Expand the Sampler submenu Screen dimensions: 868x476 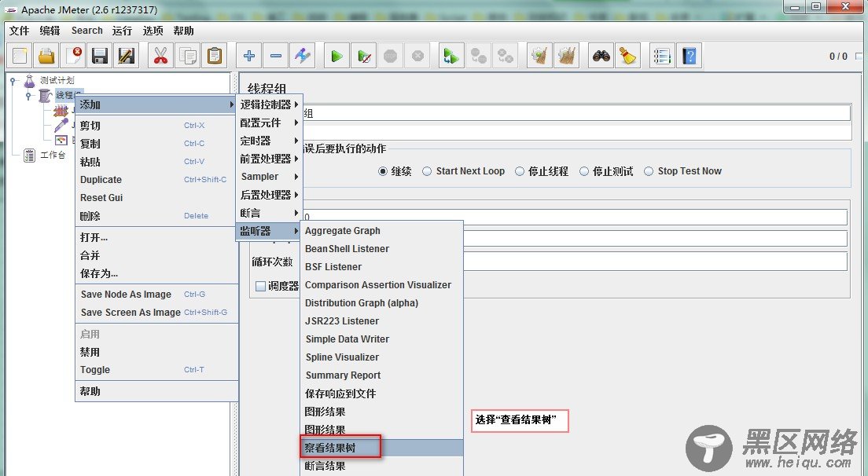269,177
